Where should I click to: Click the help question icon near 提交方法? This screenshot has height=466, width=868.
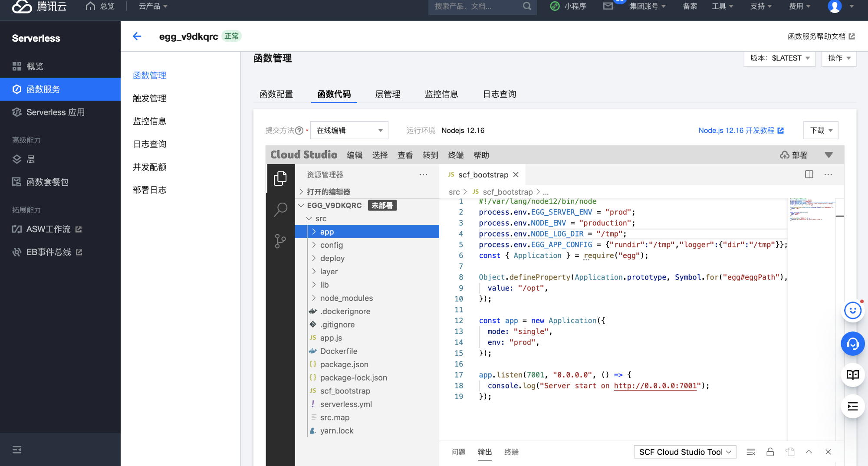point(299,130)
